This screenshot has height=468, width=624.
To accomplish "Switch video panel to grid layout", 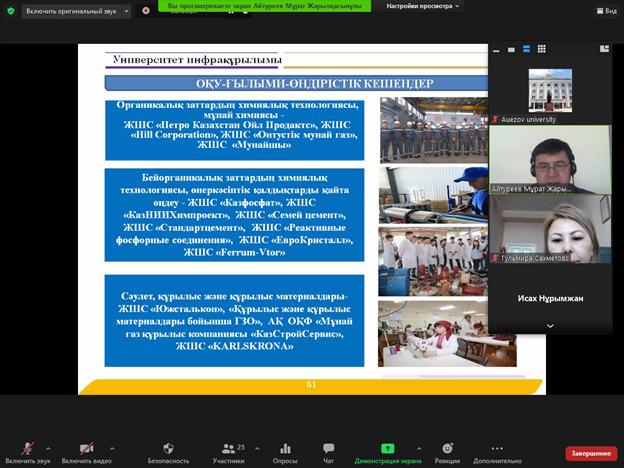I will (x=542, y=49).
